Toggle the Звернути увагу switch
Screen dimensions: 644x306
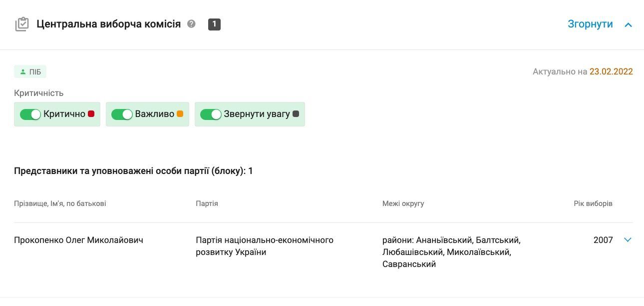click(x=210, y=114)
